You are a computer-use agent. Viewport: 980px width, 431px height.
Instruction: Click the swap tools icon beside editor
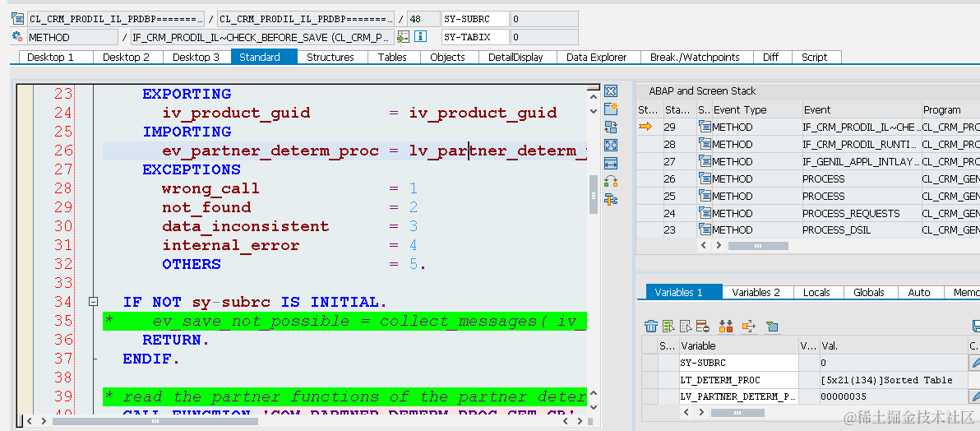[611, 182]
